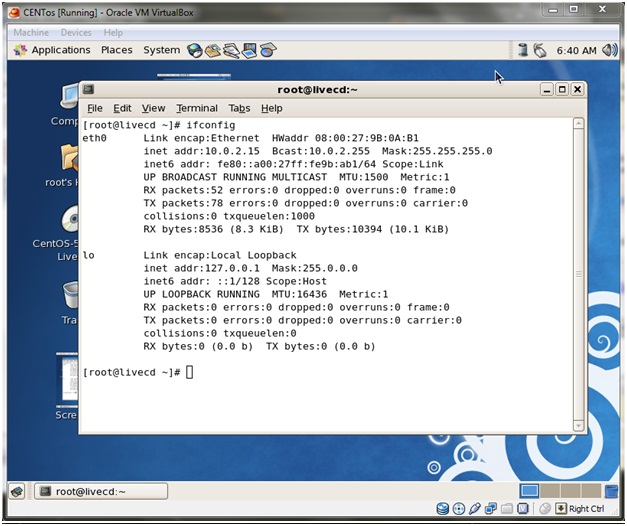The height and width of the screenshot is (526, 627).
Task: Switch to the third workspace in switcher
Action: pyautogui.click(x=571, y=491)
